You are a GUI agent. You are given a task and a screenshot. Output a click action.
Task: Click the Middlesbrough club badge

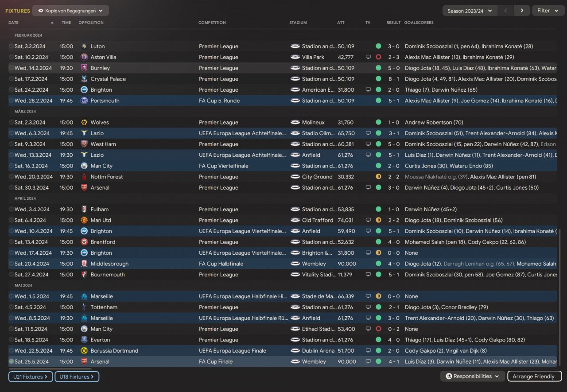point(84,264)
